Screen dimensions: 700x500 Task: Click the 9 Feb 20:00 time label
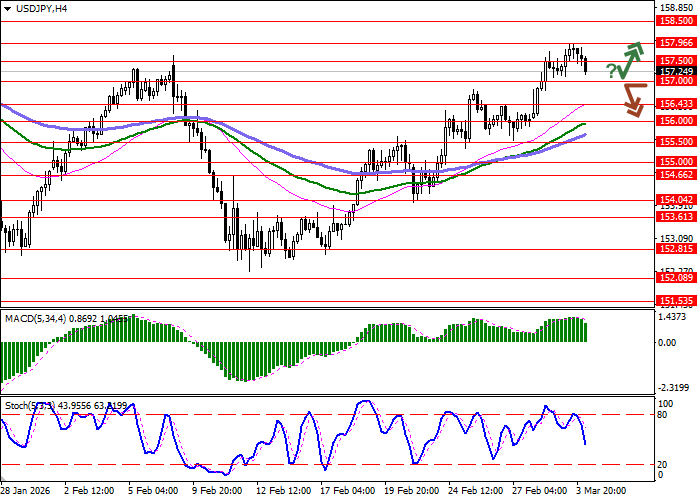click(215, 492)
